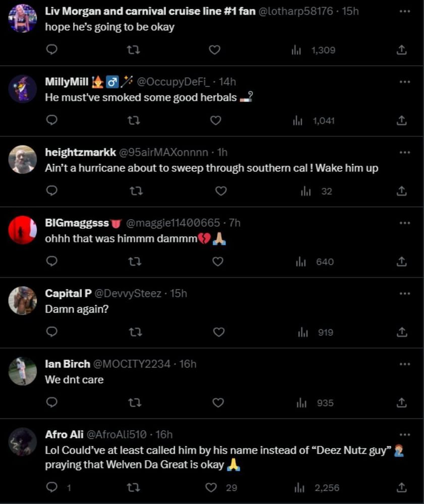The height and width of the screenshot is (504, 424).
Task: Visit Ian Birch's profile name
Action: click(68, 364)
